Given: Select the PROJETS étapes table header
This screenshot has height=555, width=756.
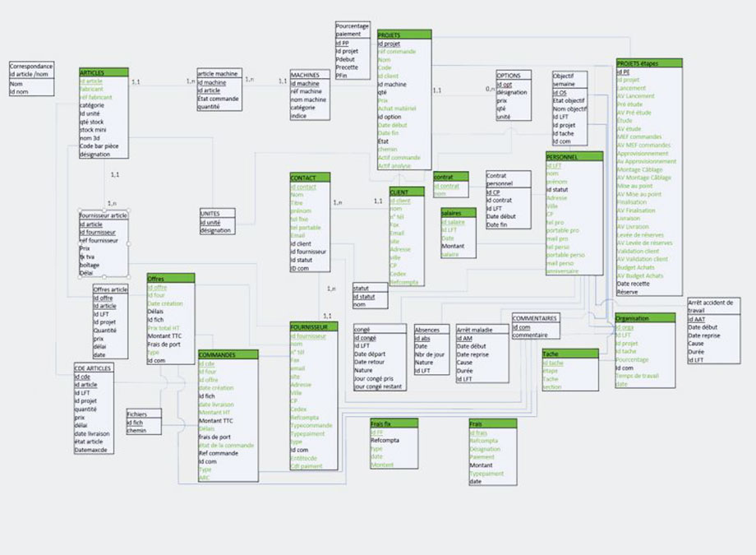Looking at the screenshot, I should (648, 62).
